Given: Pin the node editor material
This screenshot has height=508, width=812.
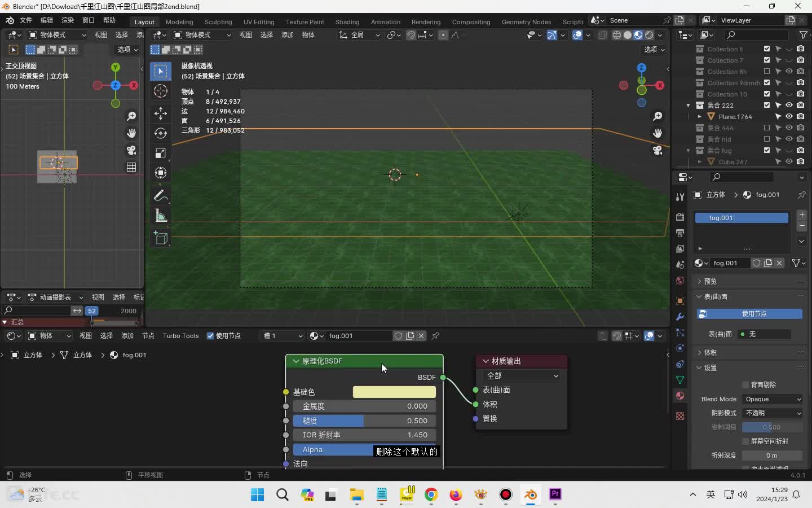Looking at the screenshot, I should [x=435, y=336].
